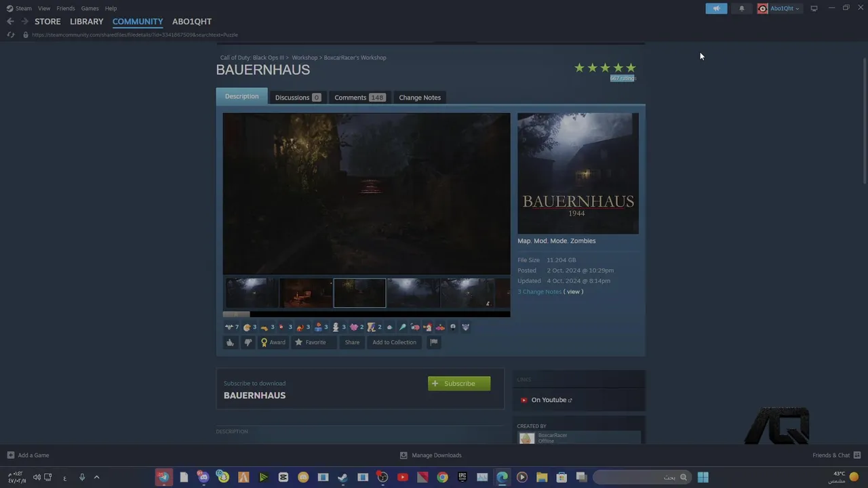Screen dimensions: 868x488
Task: Open the Friends menu
Action: [x=66, y=8]
